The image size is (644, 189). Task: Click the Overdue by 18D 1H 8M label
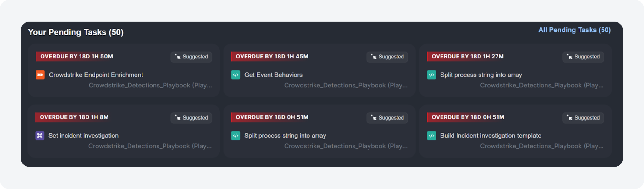tap(74, 117)
